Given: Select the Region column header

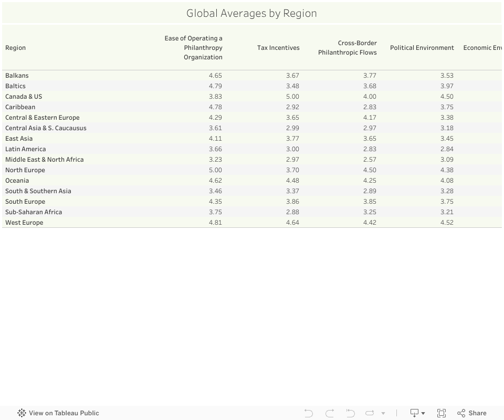Looking at the screenshot, I should click(x=16, y=48).
